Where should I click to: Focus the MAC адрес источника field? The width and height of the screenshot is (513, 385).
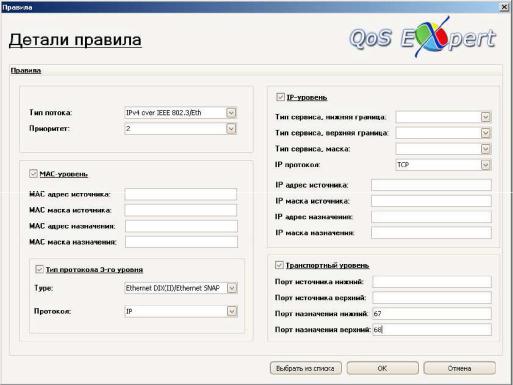point(181,194)
